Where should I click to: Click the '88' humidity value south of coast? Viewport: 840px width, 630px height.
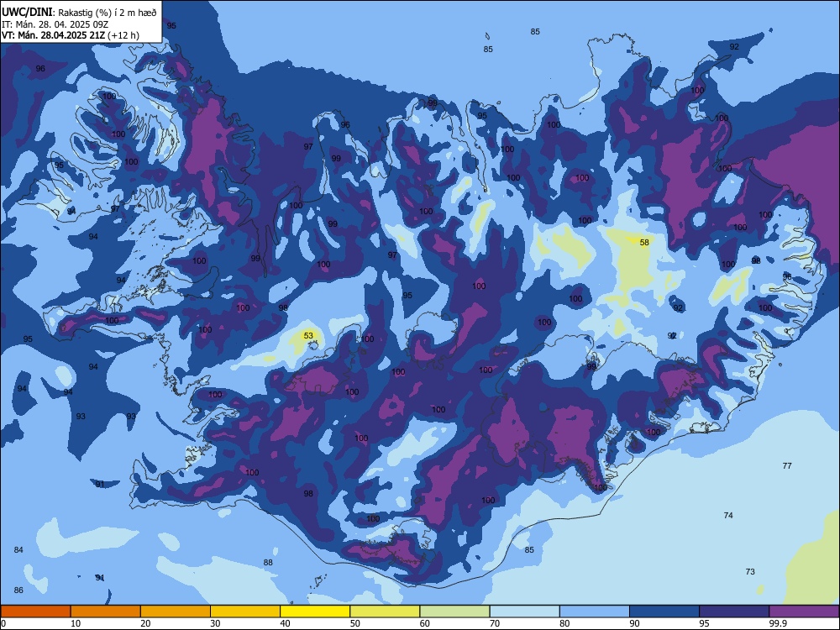[x=268, y=563]
